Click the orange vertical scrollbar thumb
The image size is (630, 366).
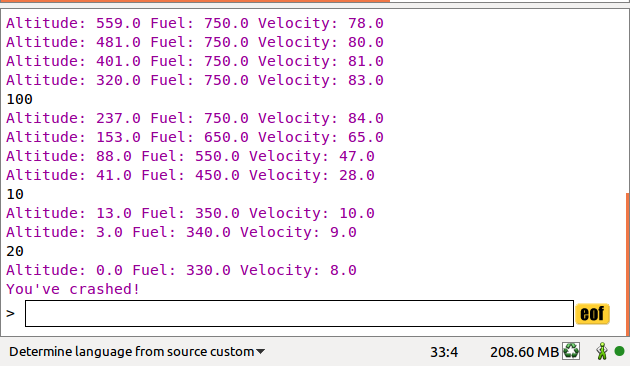[x=628, y=264]
